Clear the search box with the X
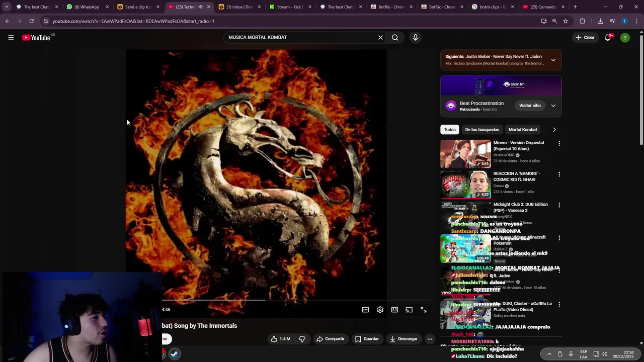This screenshot has width=644, height=362. (x=380, y=37)
